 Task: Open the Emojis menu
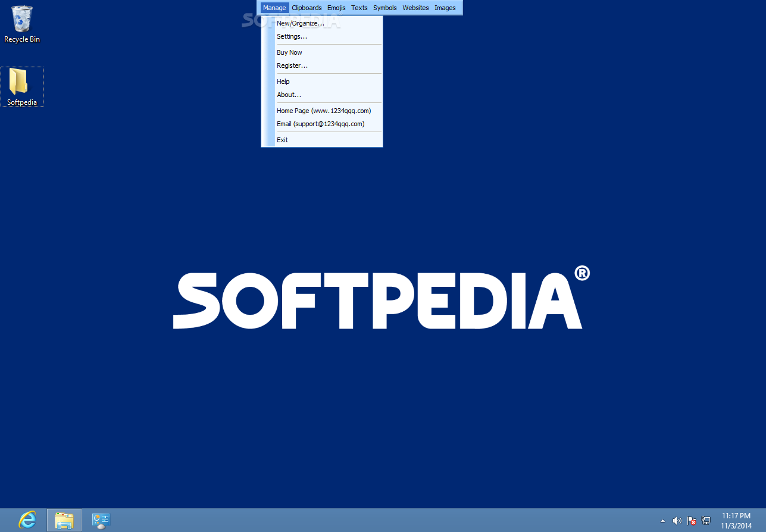pyautogui.click(x=336, y=8)
